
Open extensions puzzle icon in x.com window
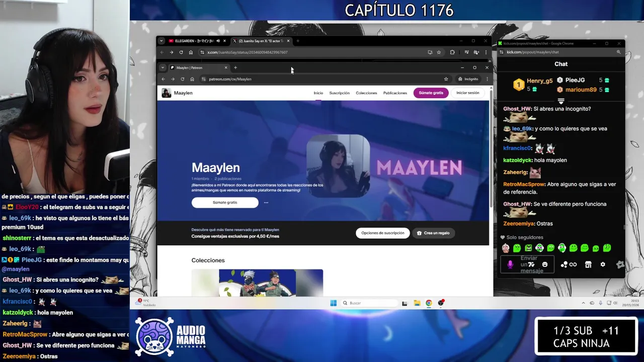coord(452,52)
